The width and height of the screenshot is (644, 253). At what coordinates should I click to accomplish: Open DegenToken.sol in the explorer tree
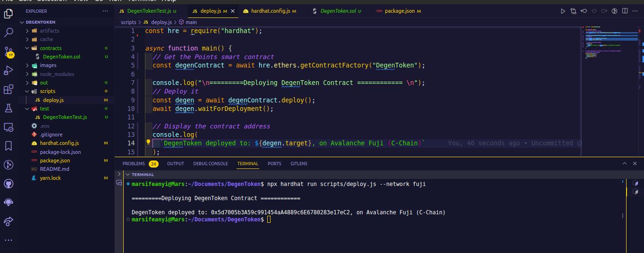[61, 57]
